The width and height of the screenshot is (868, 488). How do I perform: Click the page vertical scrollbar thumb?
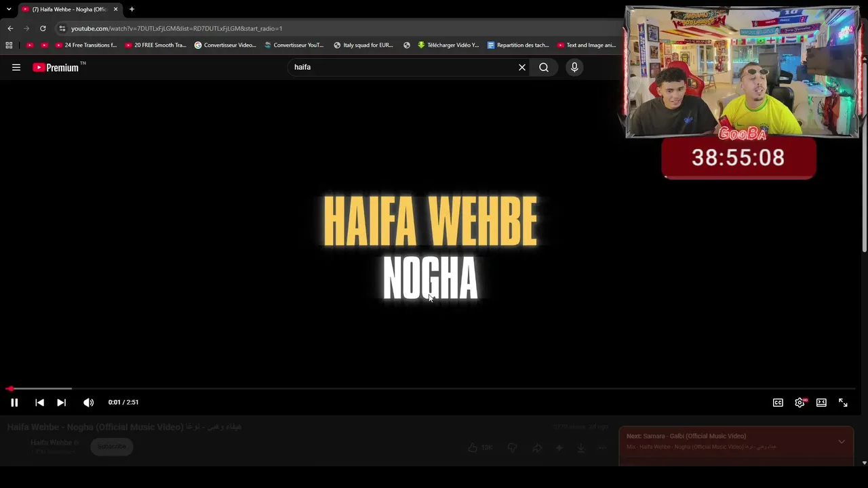tap(864, 156)
